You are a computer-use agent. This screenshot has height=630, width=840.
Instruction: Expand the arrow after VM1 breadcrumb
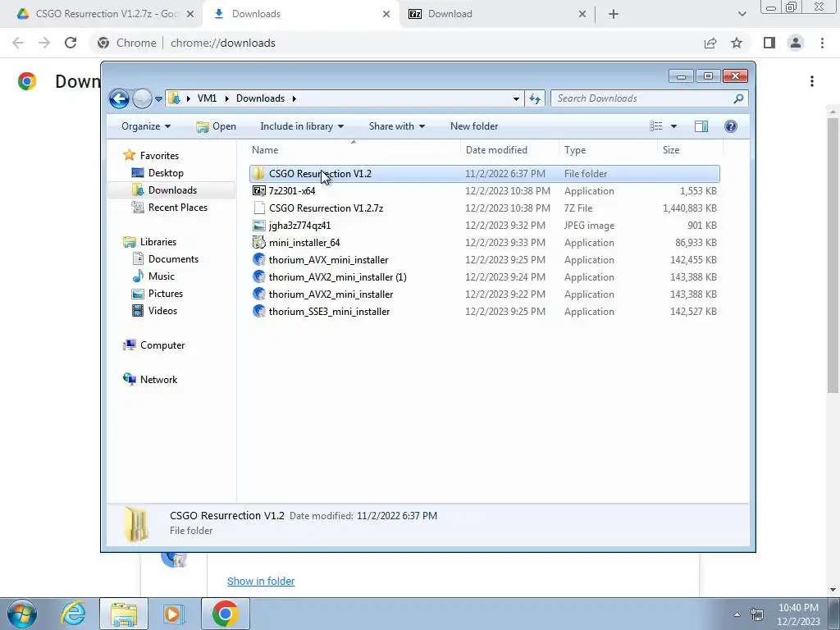(226, 98)
